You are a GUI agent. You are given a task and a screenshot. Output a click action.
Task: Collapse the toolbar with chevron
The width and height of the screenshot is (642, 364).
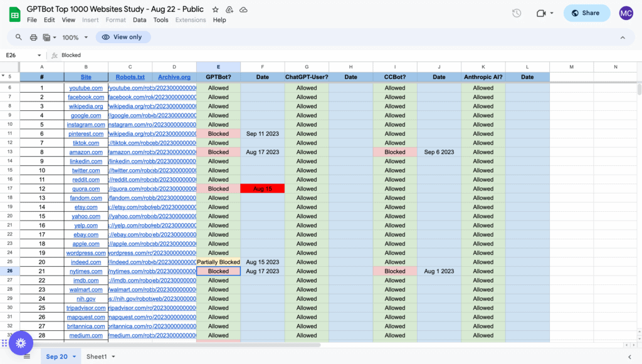point(623,37)
